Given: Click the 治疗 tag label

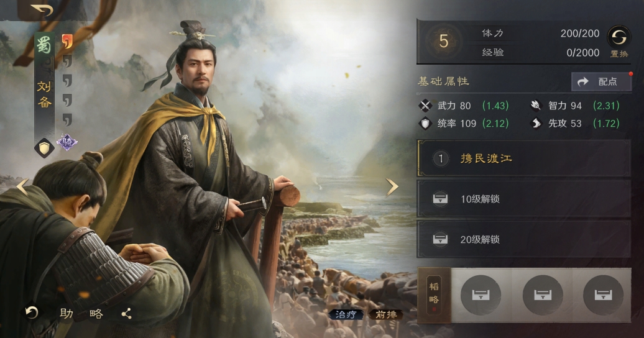Looking at the screenshot, I should [346, 314].
